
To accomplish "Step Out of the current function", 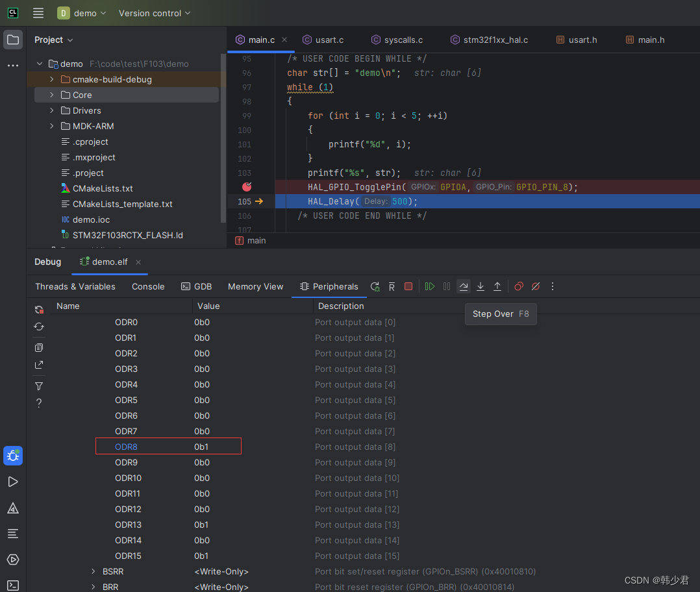I will pos(497,286).
